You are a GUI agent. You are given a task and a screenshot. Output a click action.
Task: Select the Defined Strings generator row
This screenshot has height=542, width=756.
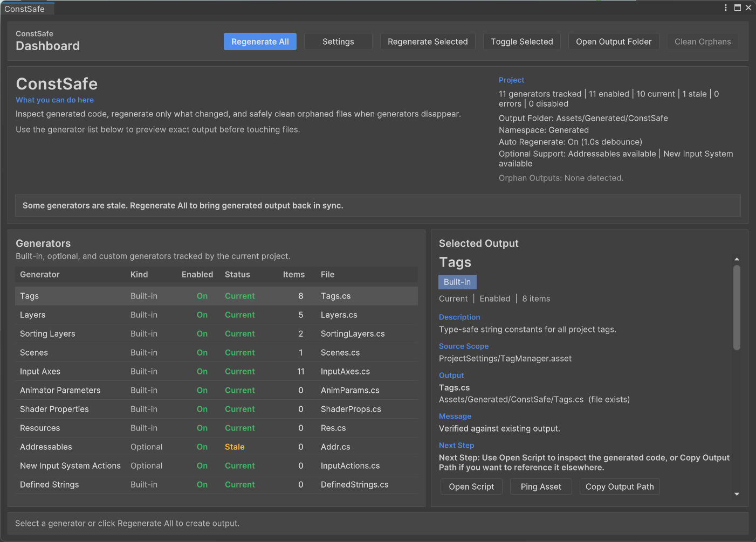tap(216, 484)
